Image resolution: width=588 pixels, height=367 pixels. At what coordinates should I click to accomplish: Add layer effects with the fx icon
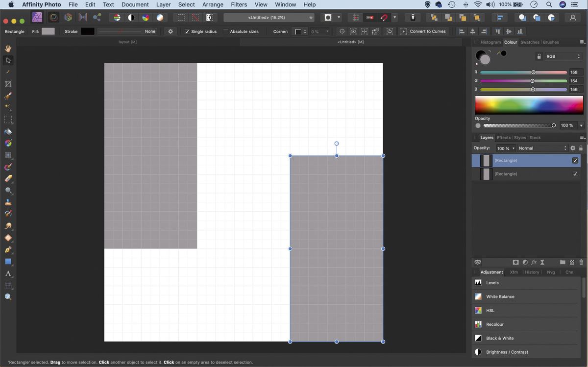[534, 262]
